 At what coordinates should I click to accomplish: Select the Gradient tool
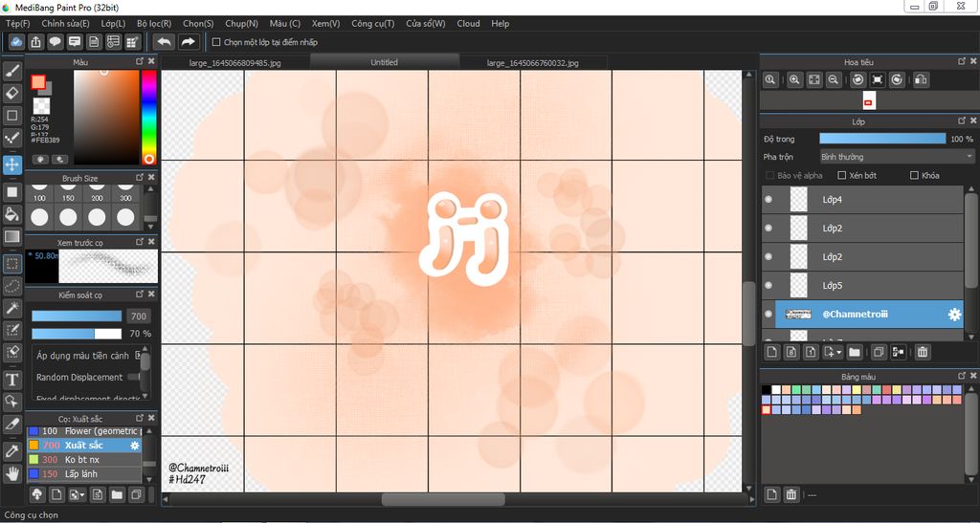(12, 236)
